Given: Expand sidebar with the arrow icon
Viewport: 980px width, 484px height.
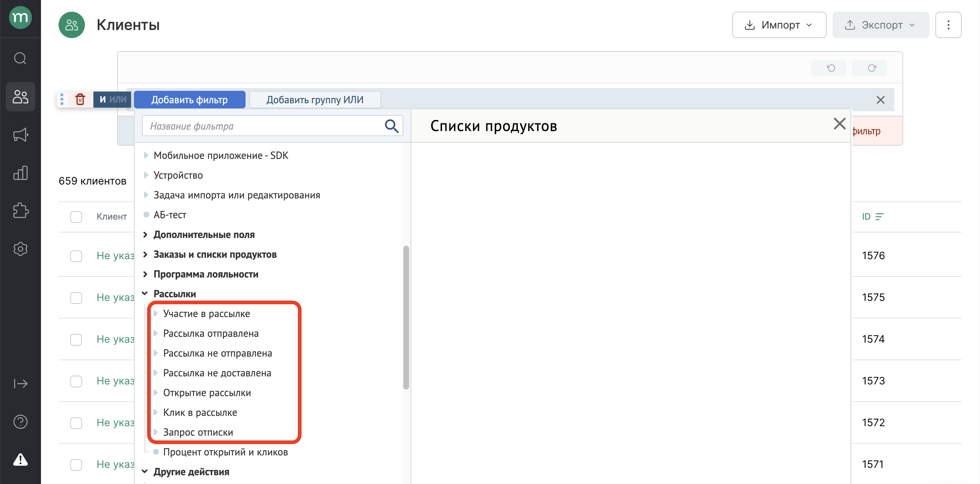Looking at the screenshot, I should click(20, 384).
